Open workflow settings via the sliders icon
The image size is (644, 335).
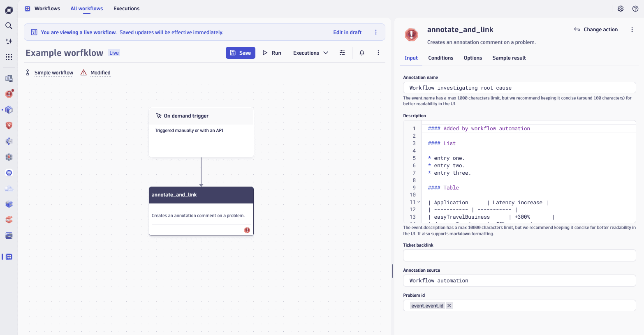(x=342, y=53)
